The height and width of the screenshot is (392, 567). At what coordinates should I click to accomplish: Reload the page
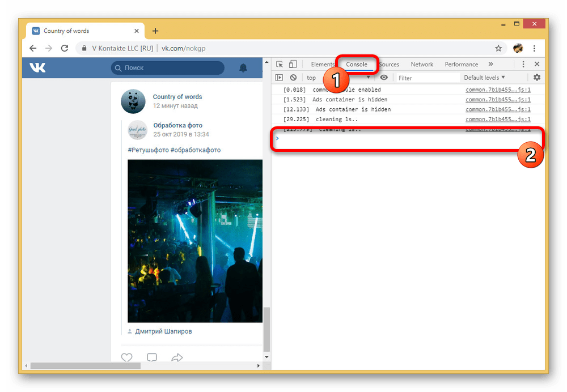[65, 48]
